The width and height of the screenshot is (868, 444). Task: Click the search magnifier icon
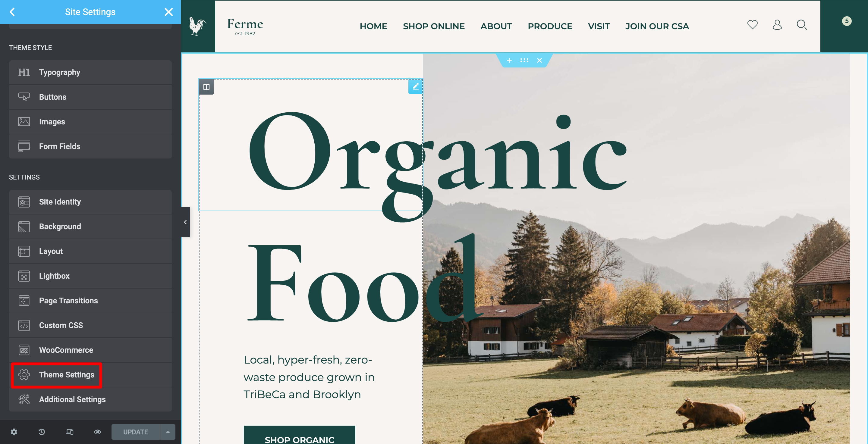tap(802, 25)
